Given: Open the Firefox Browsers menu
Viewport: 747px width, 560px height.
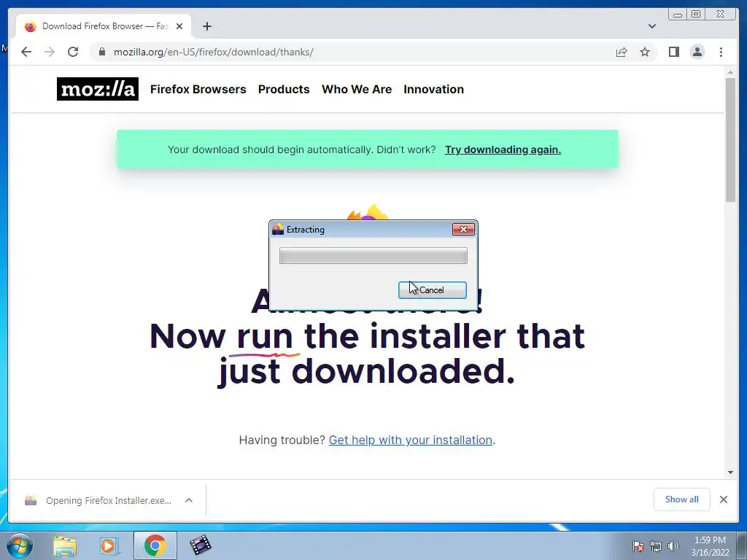Looking at the screenshot, I should click(x=198, y=89).
